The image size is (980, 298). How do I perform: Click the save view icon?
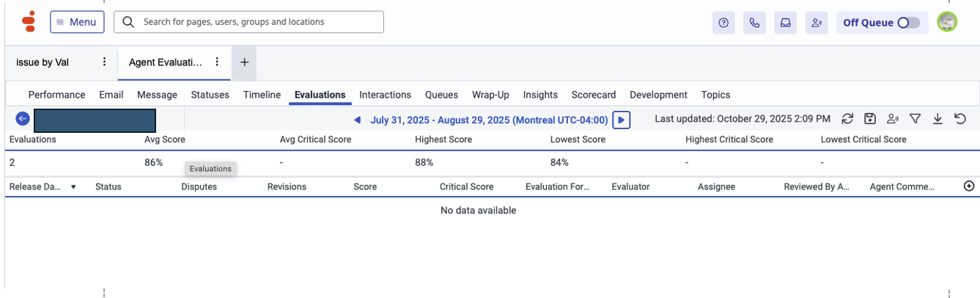click(870, 119)
